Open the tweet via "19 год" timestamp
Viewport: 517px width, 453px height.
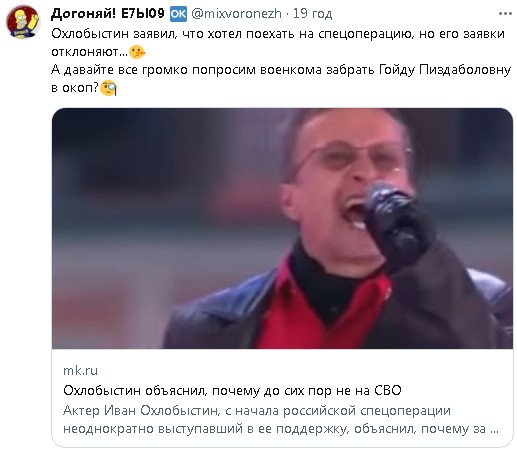point(313,14)
